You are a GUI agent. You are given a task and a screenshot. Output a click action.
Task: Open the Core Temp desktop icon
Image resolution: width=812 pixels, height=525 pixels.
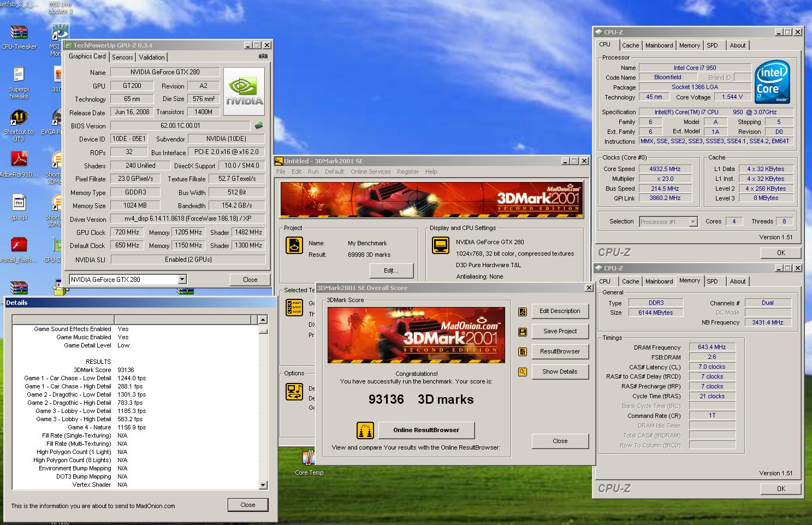coord(309,458)
